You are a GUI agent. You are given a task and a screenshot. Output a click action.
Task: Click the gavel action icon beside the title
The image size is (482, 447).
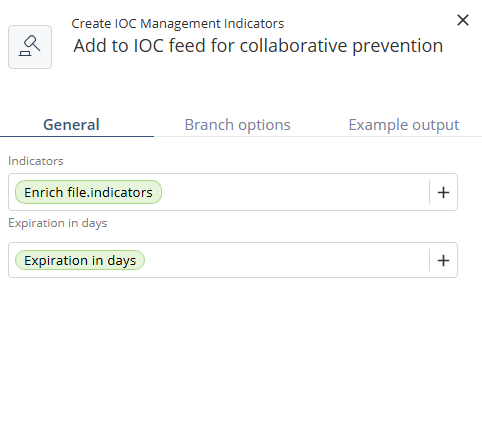(30, 47)
